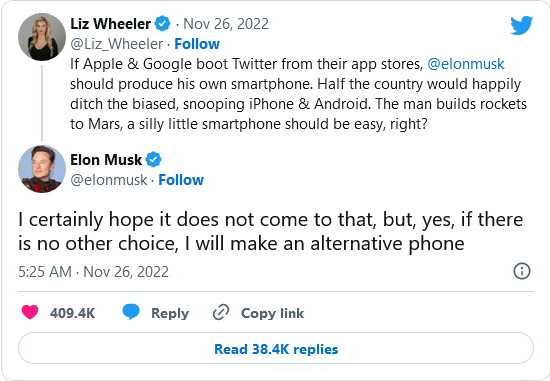Like the tweet with heart icon
This screenshot has height=381, width=550.
pyautogui.click(x=30, y=312)
